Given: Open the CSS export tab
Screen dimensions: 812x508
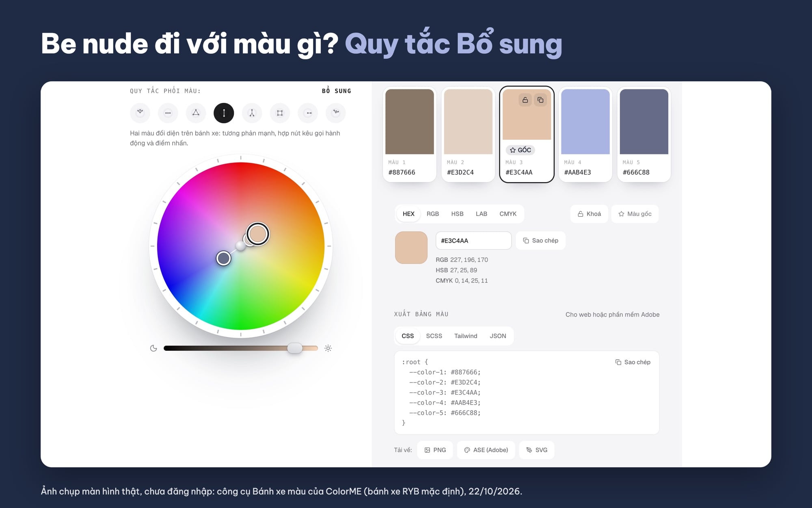Looking at the screenshot, I should (x=408, y=336).
